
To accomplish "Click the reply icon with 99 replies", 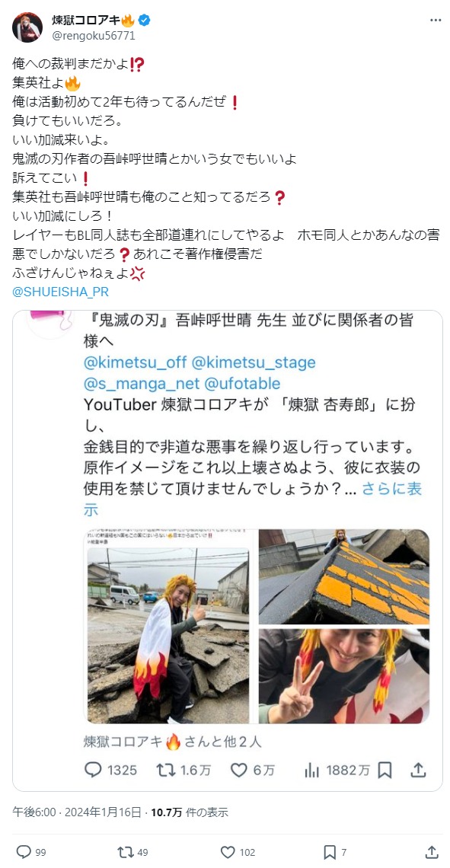I will tap(24, 851).
